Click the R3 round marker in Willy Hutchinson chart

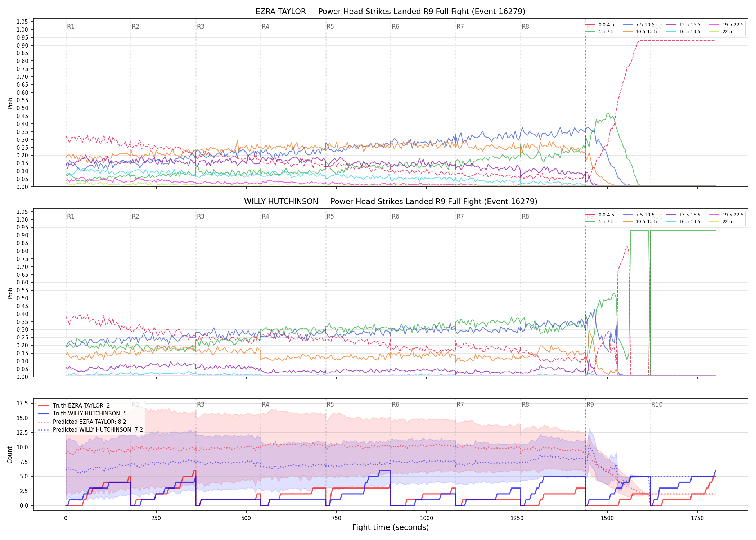(201, 216)
